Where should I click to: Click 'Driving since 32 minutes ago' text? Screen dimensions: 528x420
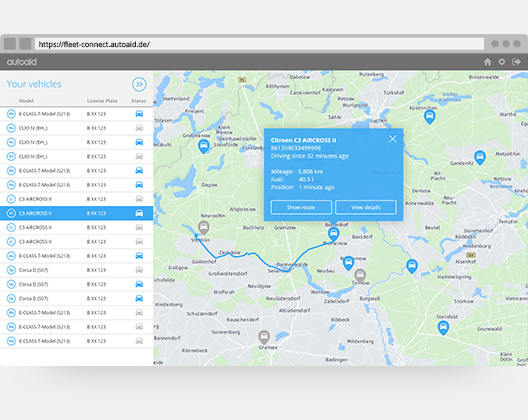pos(310,156)
